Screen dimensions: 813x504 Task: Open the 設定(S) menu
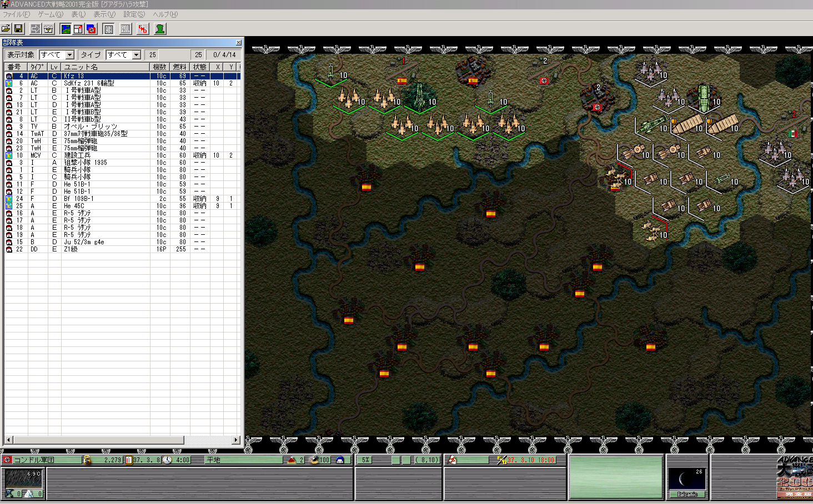(134, 14)
